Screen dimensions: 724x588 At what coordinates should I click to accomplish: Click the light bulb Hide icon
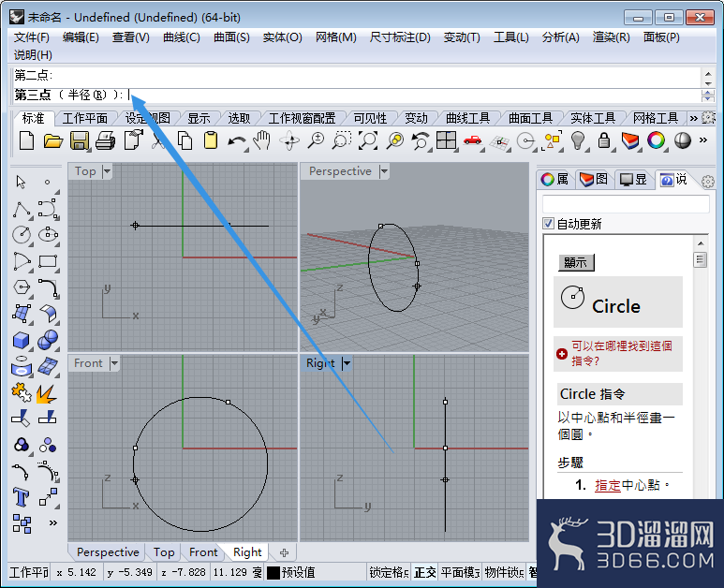[x=578, y=140]
